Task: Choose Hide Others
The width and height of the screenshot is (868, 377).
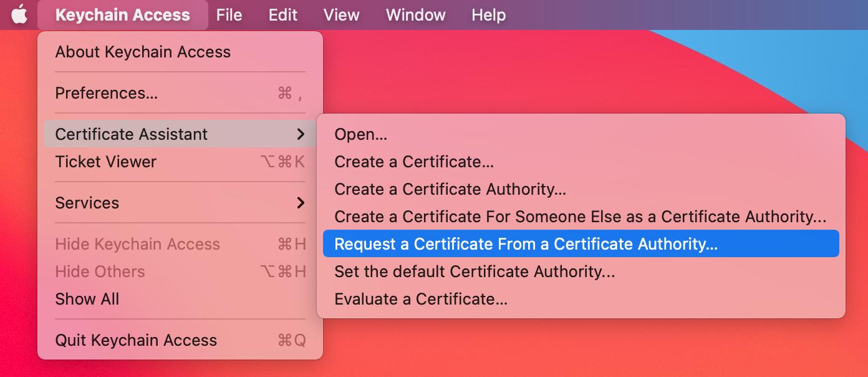Action: 180,272
